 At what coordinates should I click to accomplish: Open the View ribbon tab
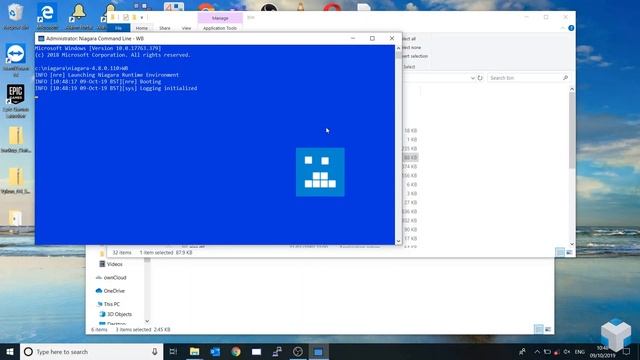pos(186,28)
